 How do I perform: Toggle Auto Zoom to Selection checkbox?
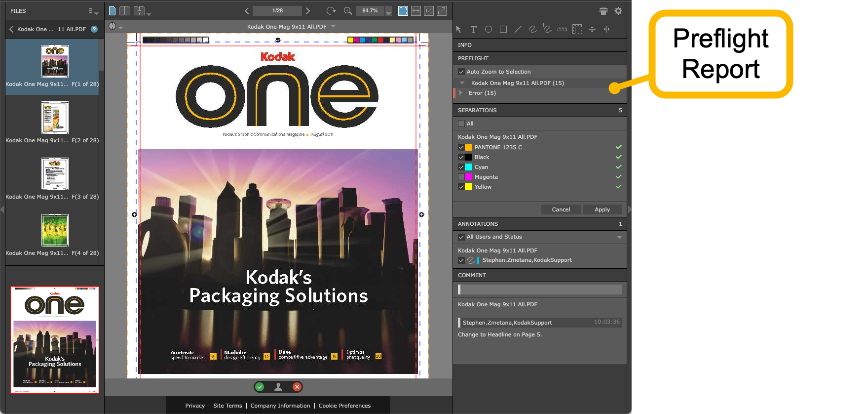pyautogui.click(x=461, y=72)
